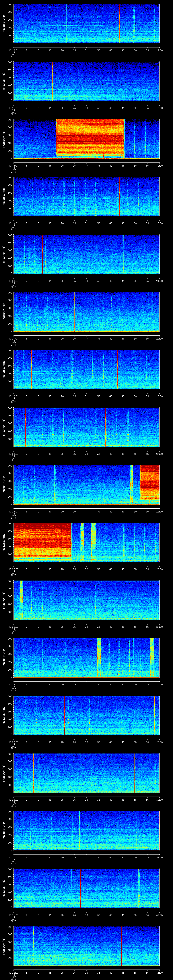173x980 pixels.
Task: Click the yellow burst near 35 seconds in the 10:27:00 panel
Action: click(99, 657)
